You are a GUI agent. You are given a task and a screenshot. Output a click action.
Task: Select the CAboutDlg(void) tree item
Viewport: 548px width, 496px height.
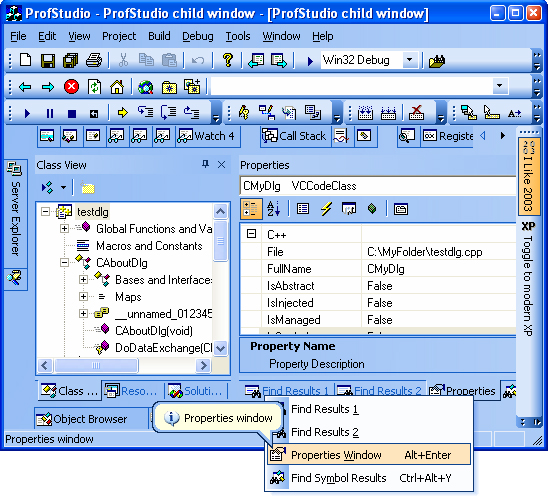click(x=154, y=331)
